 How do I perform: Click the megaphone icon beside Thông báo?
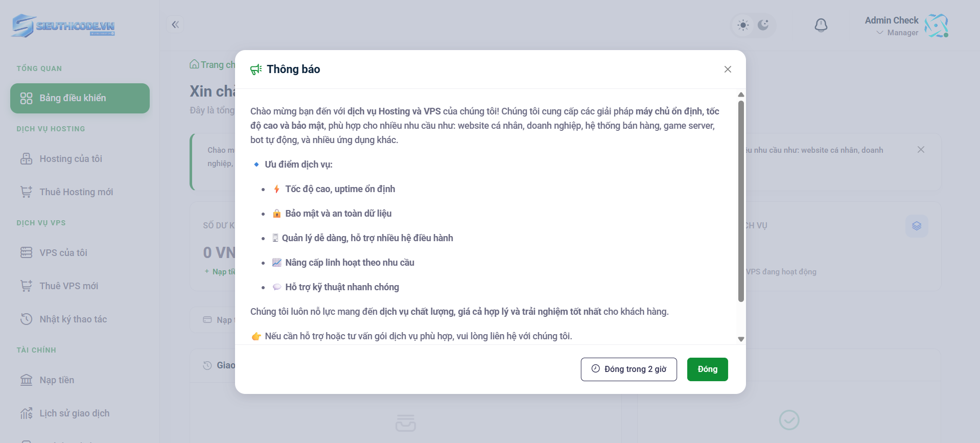point(256,69)
